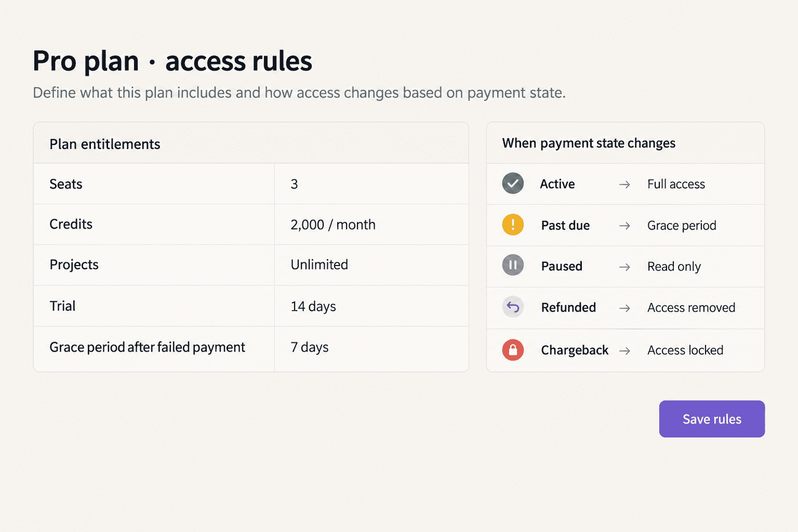Screen dimensions: 798x532
Task: Click the Refunded state label
Action: 568,308
